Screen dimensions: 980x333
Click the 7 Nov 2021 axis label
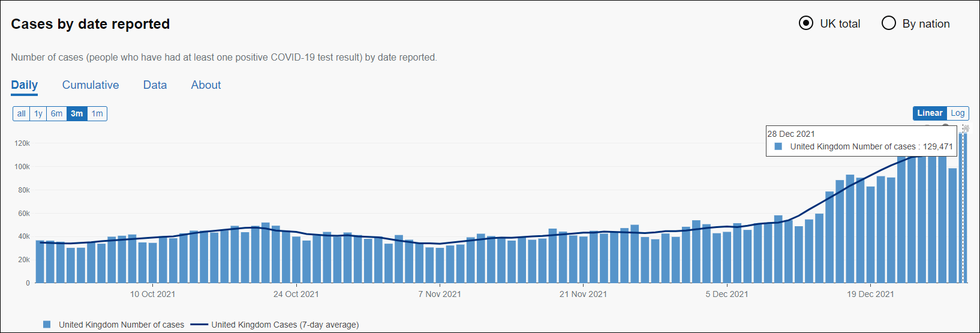coord(440,294)
